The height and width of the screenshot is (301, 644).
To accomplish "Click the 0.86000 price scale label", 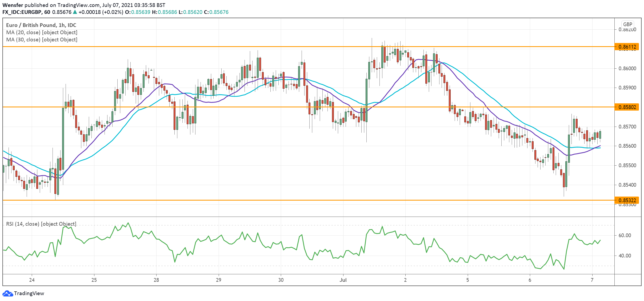I will (627, 68).
